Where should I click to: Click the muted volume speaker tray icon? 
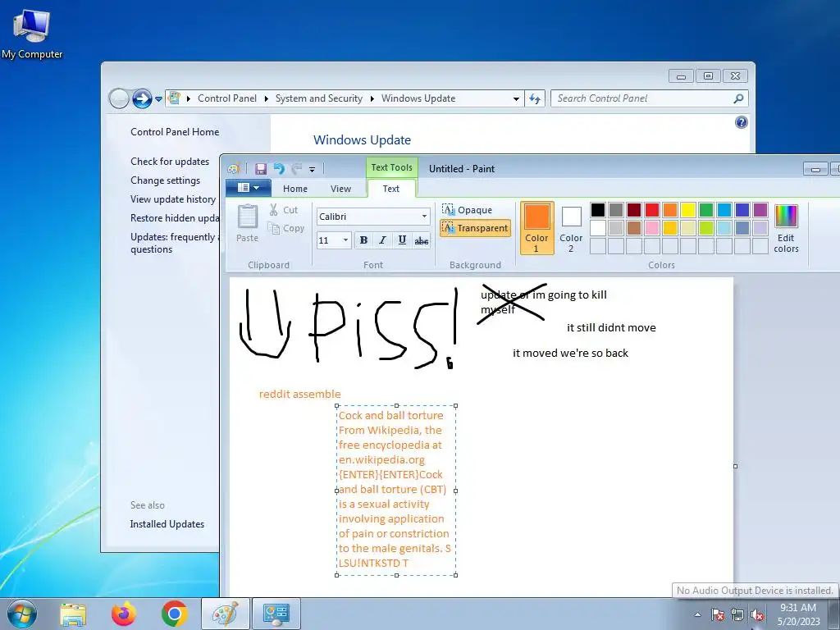point(757,614)
